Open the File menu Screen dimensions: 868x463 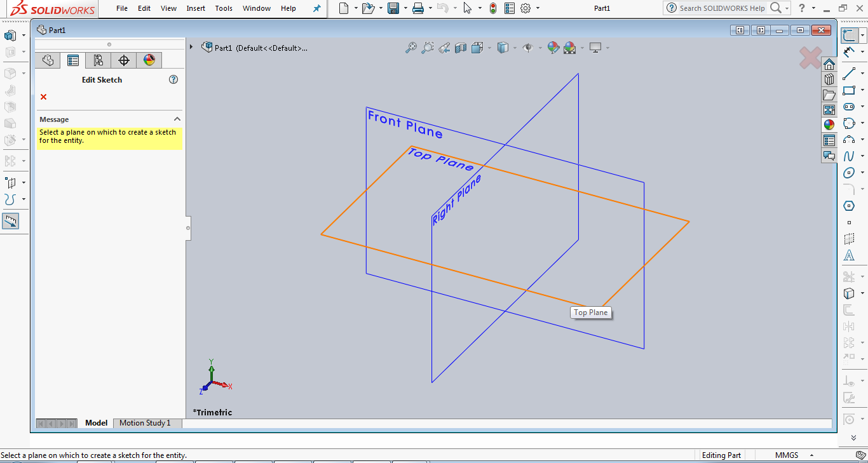[x=122, y=8]
